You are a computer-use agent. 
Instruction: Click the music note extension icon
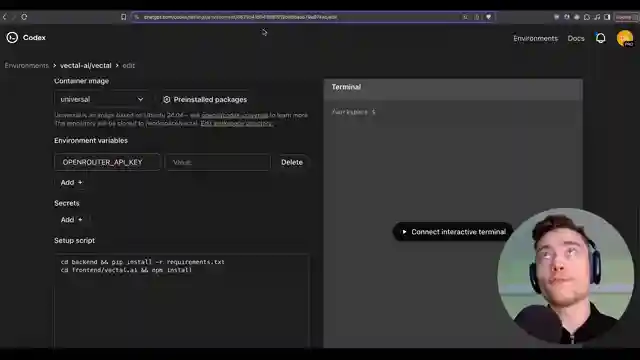[x=597, y=17]
